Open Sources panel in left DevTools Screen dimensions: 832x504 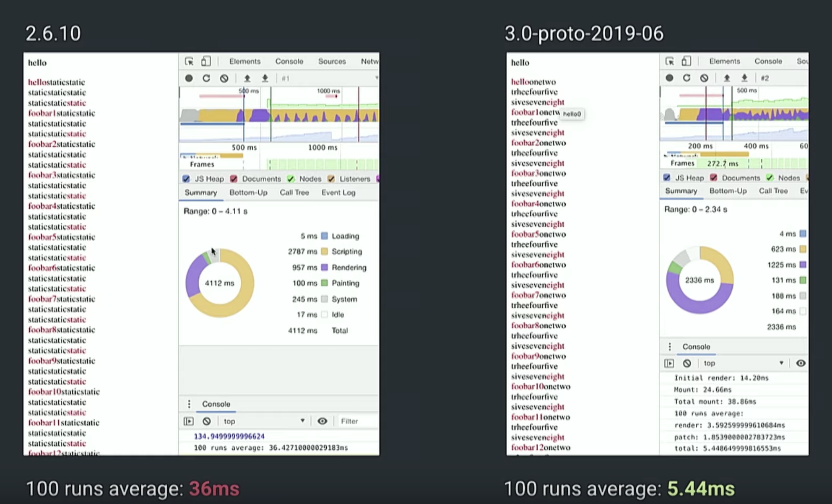coord(332,61)
